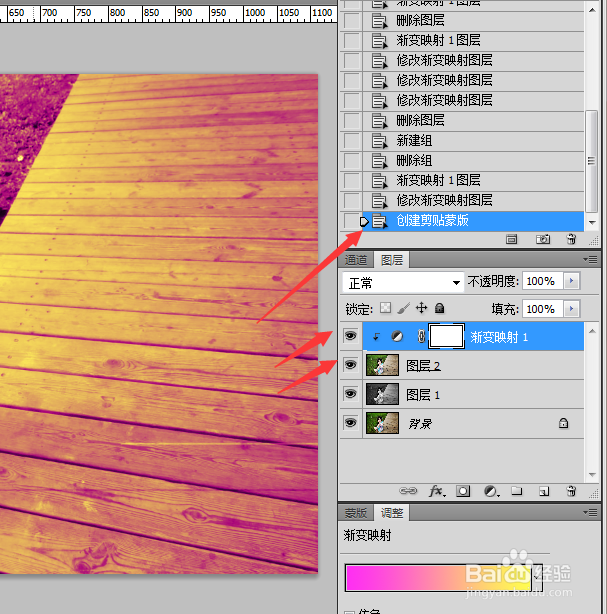Select the 图层 2 layer name
This screenshot has width=607, height=614.
(423, 366)
